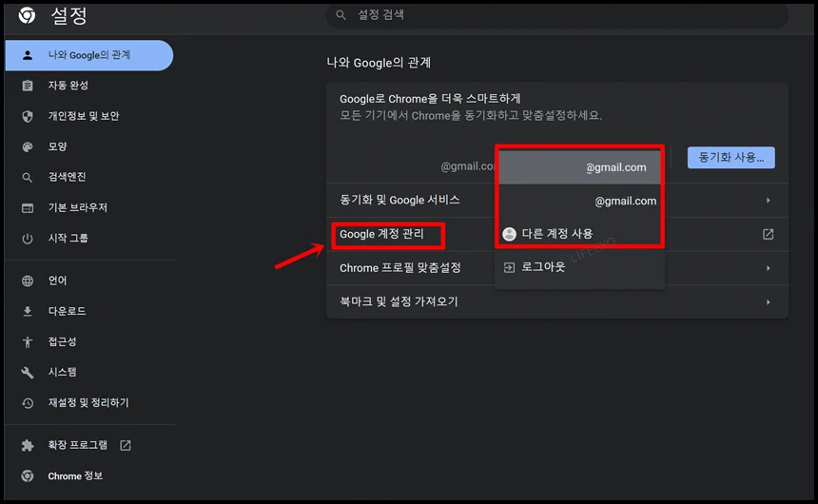Click the wrench icon for 시스템

click(28, 373)
